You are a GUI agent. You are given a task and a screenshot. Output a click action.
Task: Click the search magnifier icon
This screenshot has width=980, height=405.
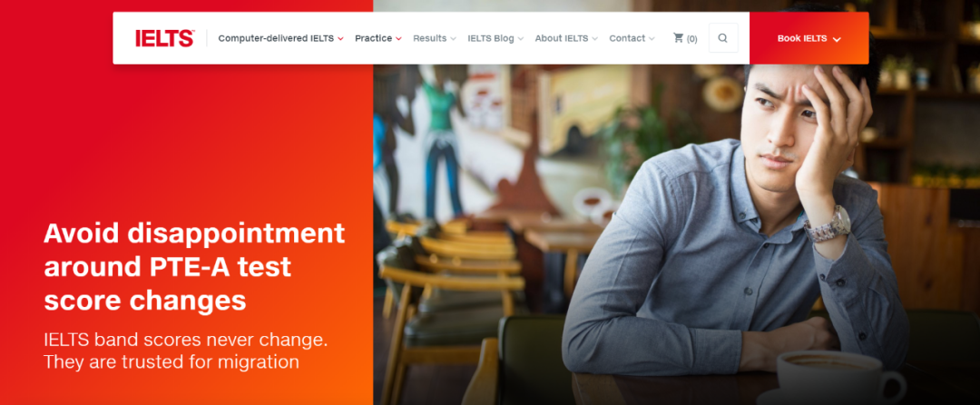tap(723, 38)
